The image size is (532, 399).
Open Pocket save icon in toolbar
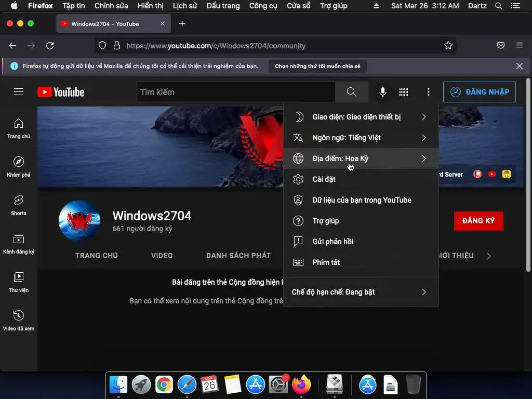point(501,45)
